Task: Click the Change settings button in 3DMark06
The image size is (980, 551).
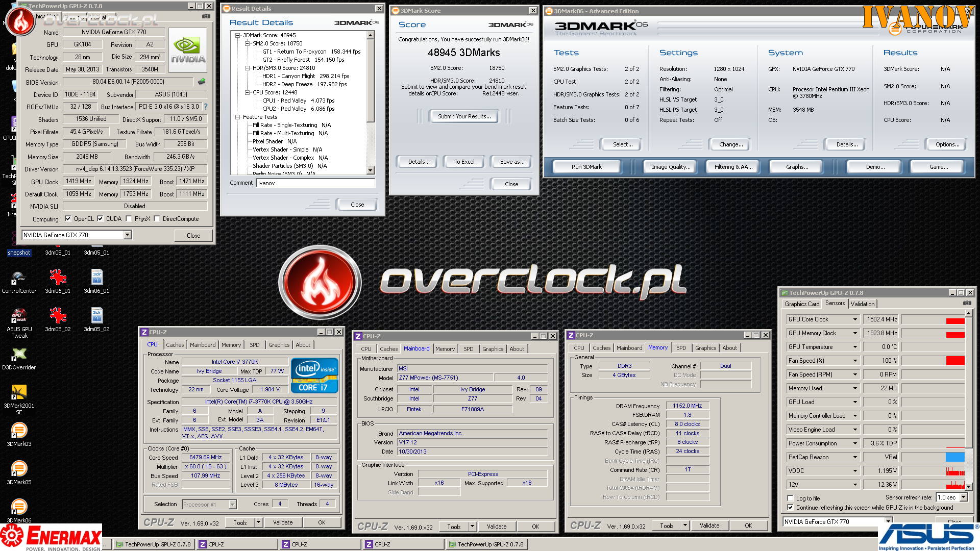Action: (x=731, y=144)
